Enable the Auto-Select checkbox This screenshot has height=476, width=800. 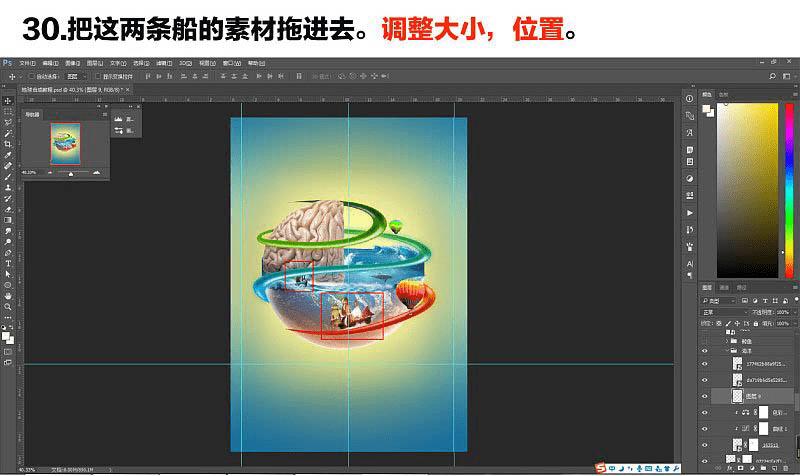(x=31, y=76)
